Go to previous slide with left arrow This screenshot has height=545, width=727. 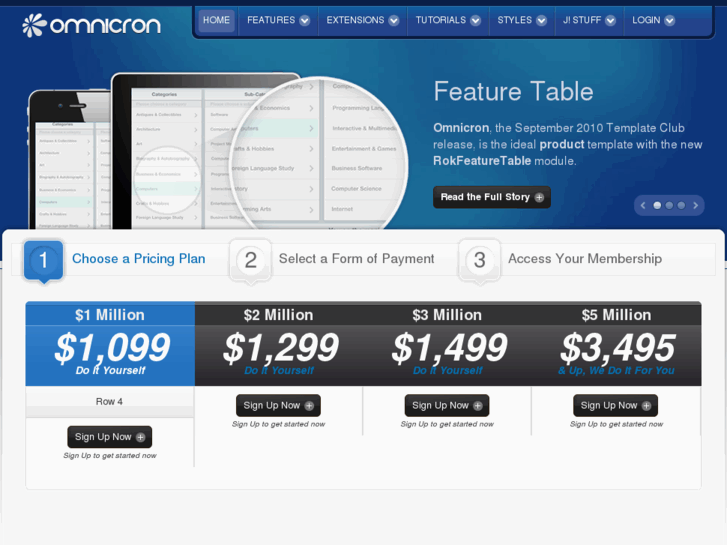click(643, 205)
